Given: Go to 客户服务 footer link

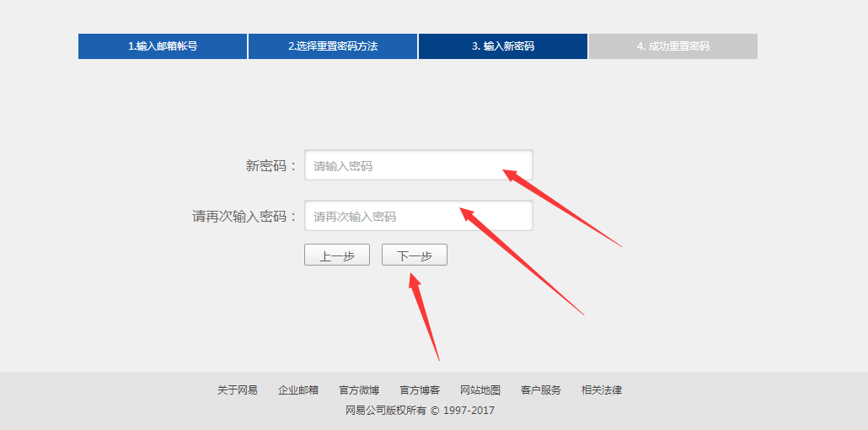Looking at the screenshot, I should point(541,390).
